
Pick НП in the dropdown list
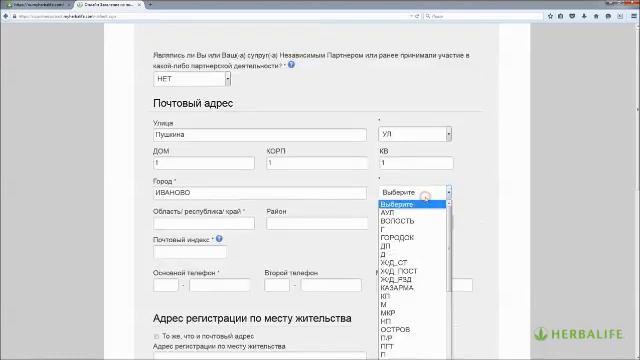412,321
